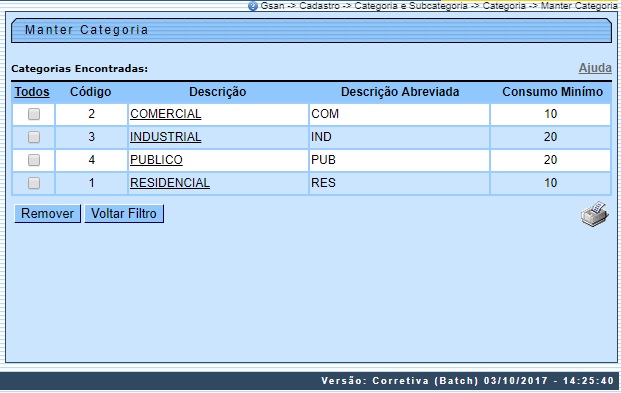Screen dimensions: 621x393
Task: Tick the checkbox for the RESIDENCIAL row
Action: (x=34, y=183)
